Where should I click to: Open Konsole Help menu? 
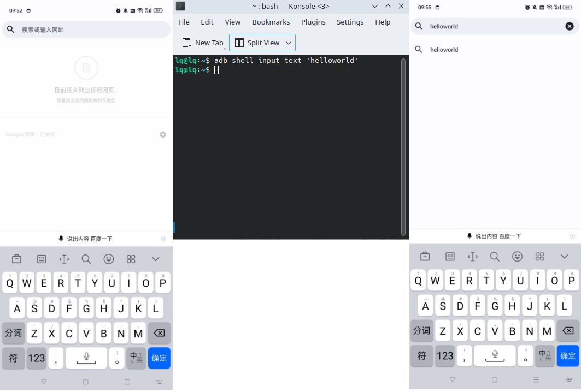[x=383, y=22]
